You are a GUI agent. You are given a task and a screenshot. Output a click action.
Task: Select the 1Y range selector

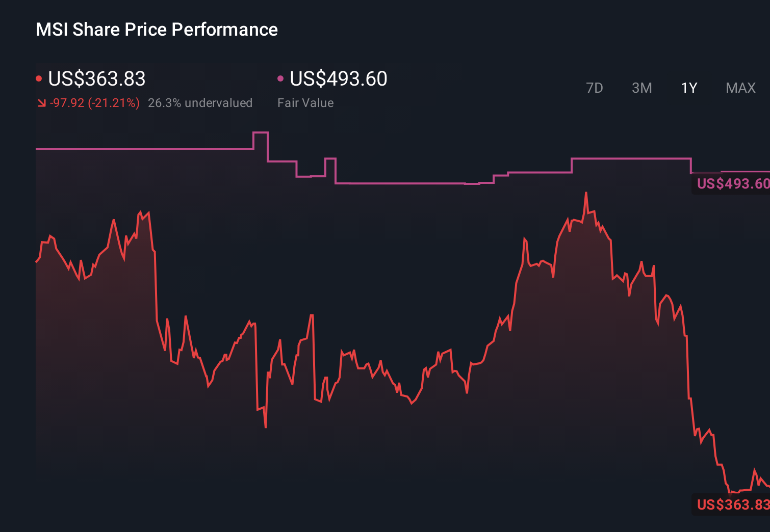pyautogui.click(x=688, y=88)
